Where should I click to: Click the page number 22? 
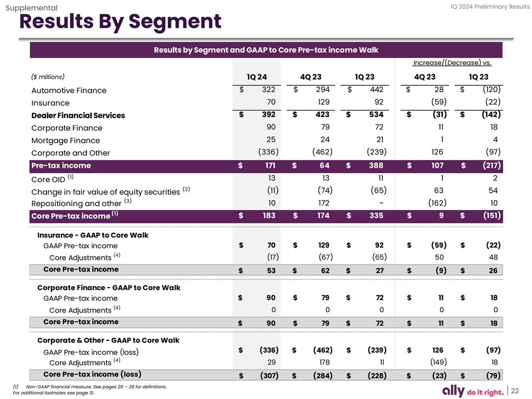click(515, 391)
